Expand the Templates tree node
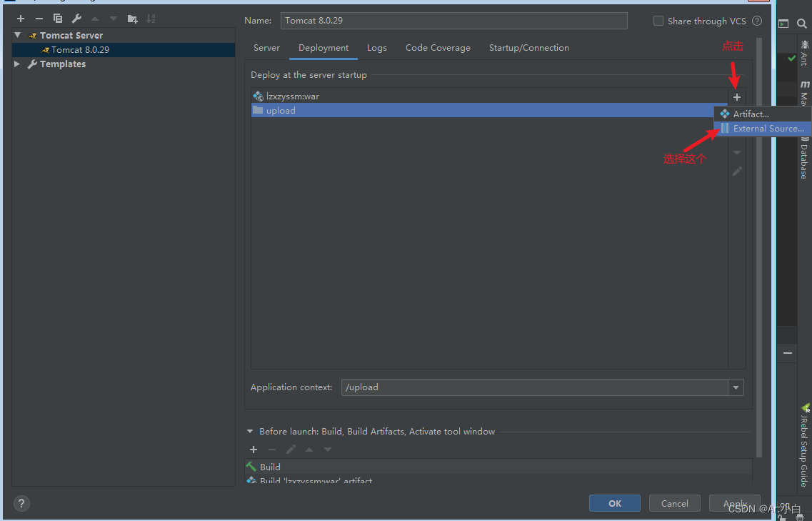The image size is (812, 521). [16, 64]
